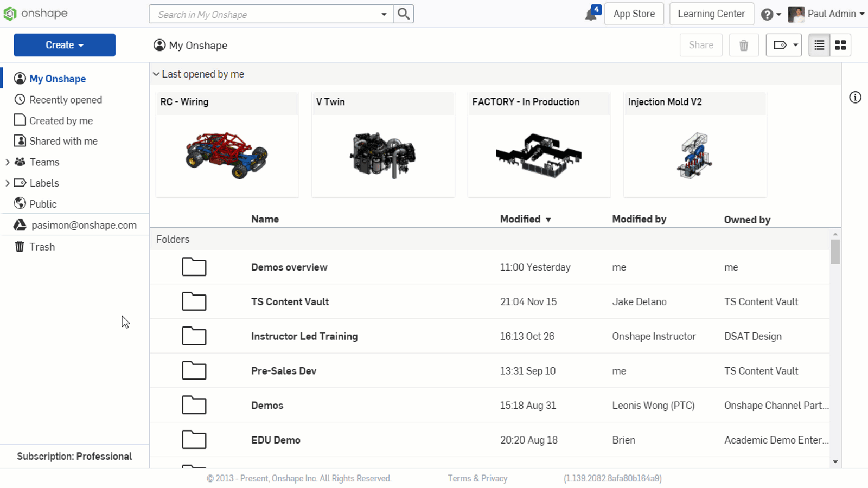Open the label manager icon next to trash
Image resolution: width=868 pixels, height=488 pixels.
coord(783,45)
